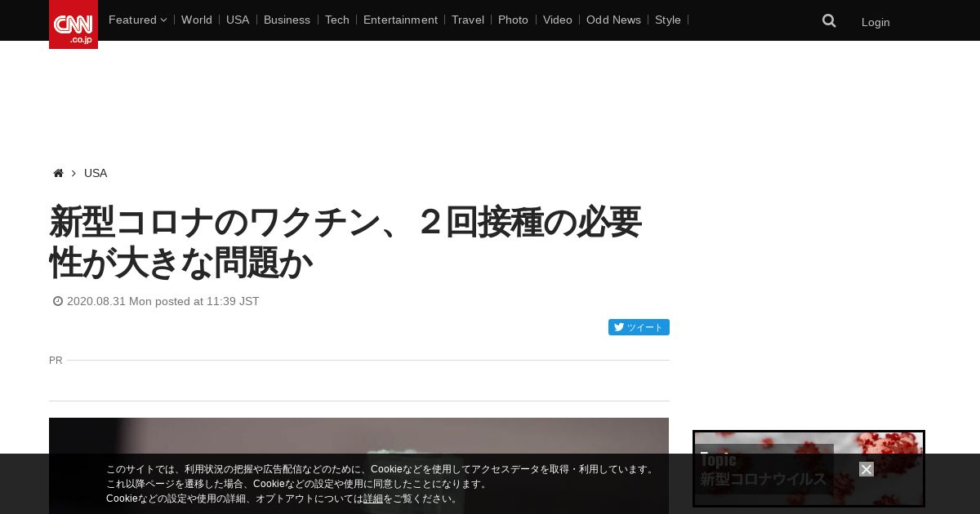Dismiss the cookie notice with X
980x514 pixels.
(x=866, y=469)
